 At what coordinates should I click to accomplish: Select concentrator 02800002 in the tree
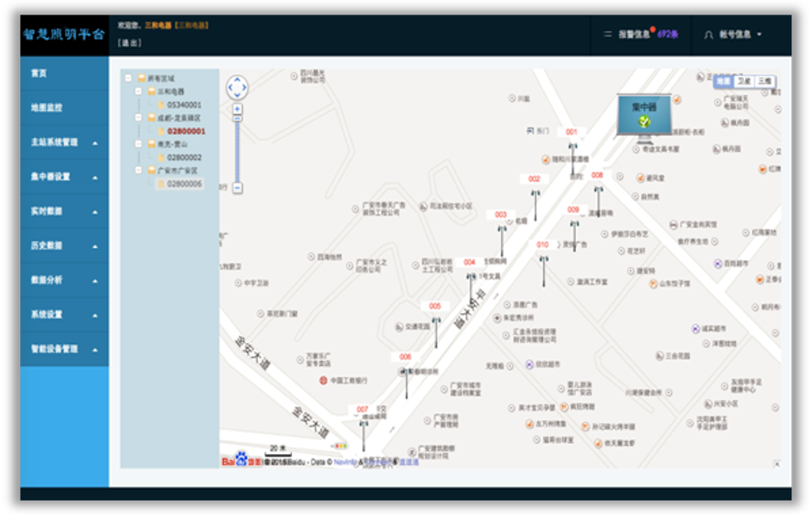(x=185, y=157)
